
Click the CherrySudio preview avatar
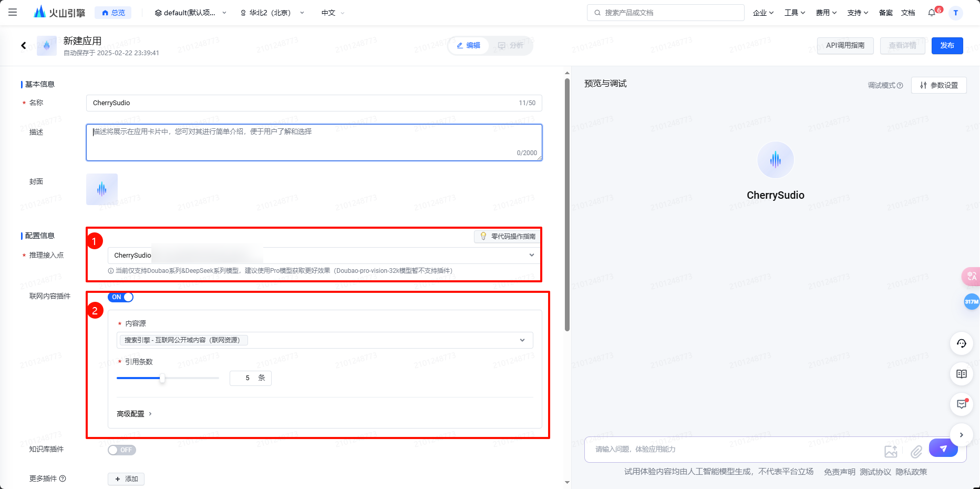click(776, 160)
